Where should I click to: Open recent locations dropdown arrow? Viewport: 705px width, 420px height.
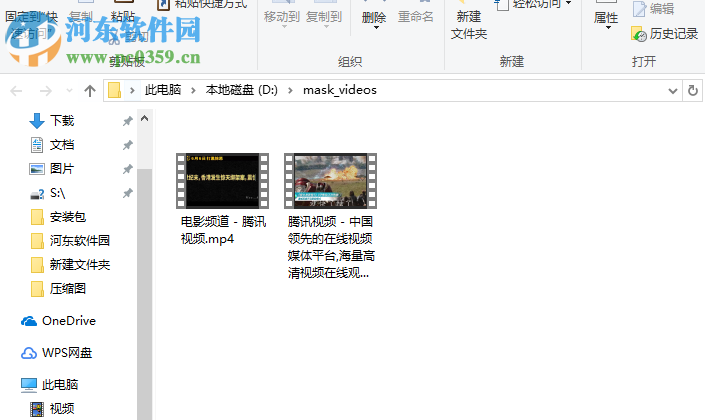69,91
